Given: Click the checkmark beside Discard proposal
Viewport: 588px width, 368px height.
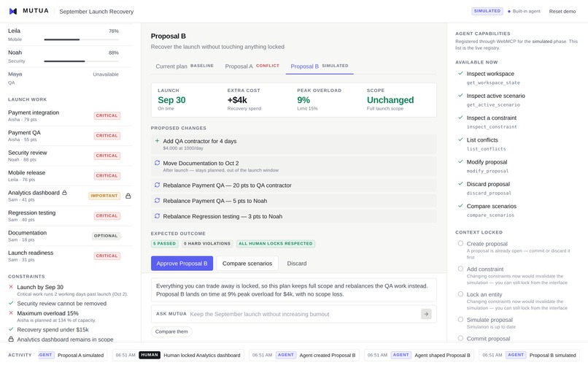Looking at the screenshot, I should [460, 183].
